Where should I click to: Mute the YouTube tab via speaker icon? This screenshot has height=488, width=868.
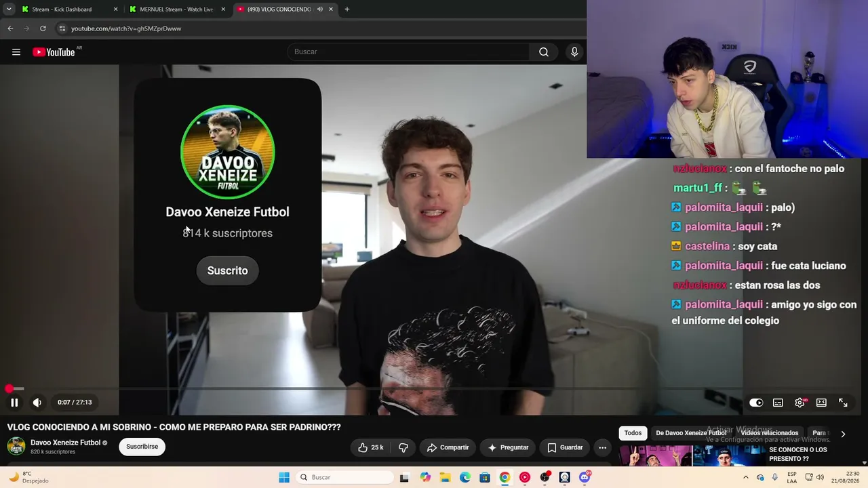coord(320,9)
